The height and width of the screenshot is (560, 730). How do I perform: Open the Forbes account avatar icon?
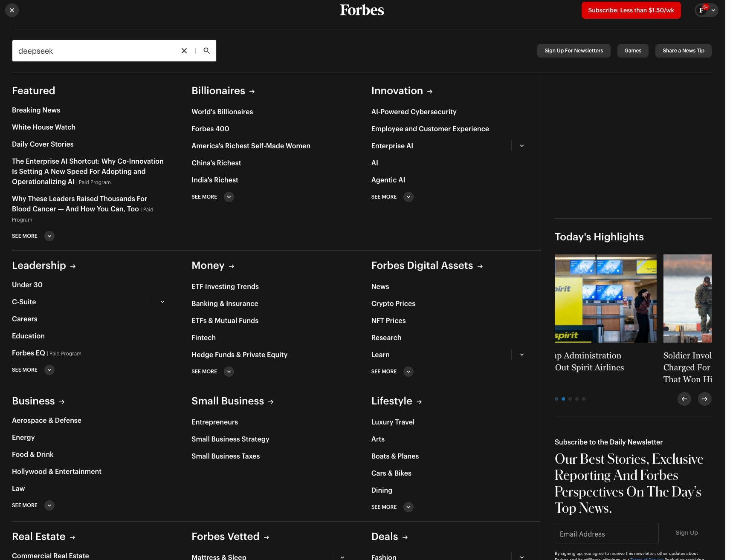pyautogui.click(x=701, y=10)
